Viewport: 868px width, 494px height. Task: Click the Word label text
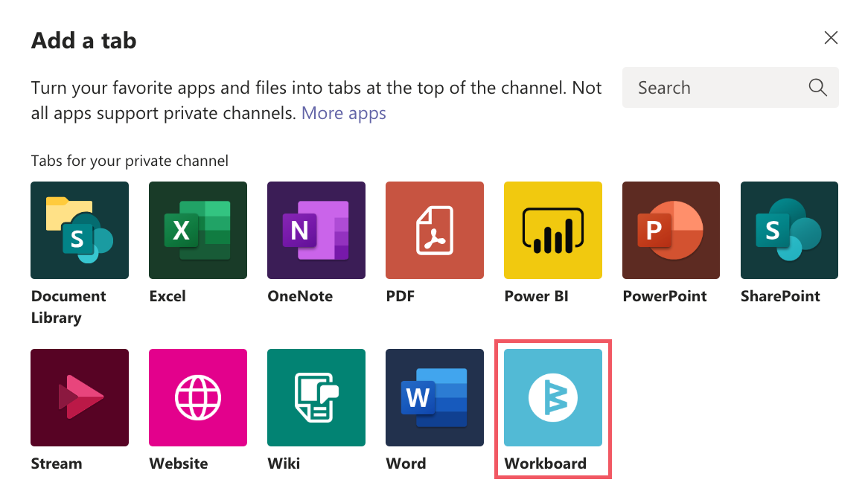point(406,463)
